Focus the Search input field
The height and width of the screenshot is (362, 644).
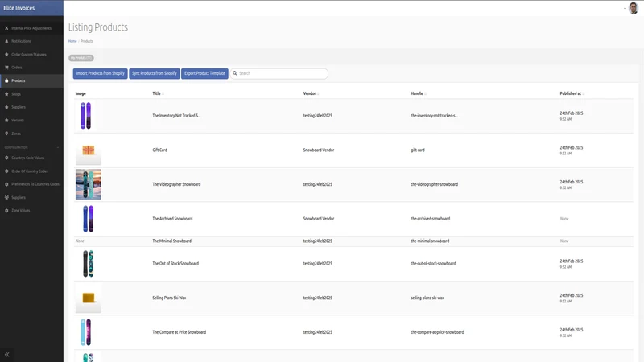pos(279,73)
